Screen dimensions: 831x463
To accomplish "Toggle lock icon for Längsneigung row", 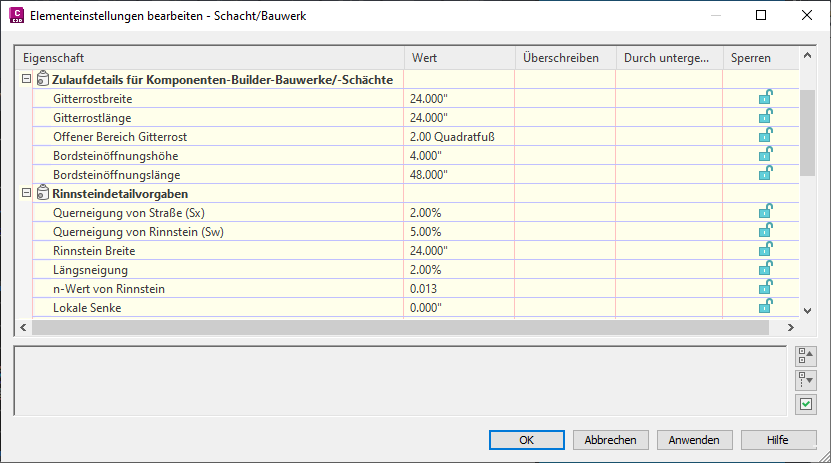I will point(765,269).
